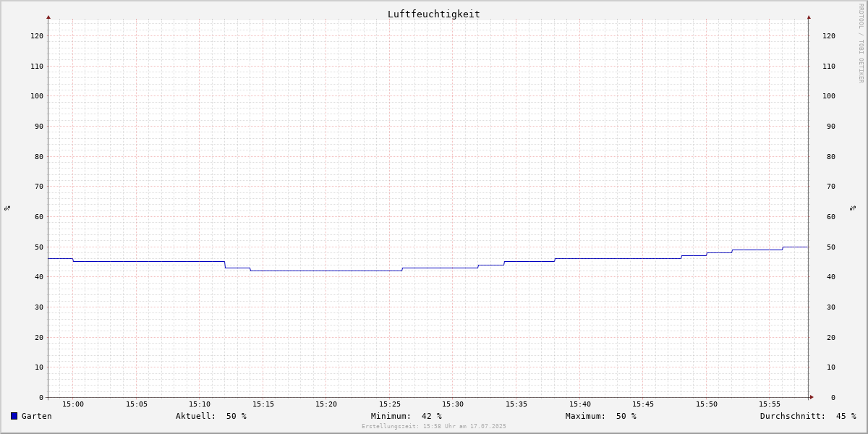Click the 15:30 time axis label

(x=453, y=404)
